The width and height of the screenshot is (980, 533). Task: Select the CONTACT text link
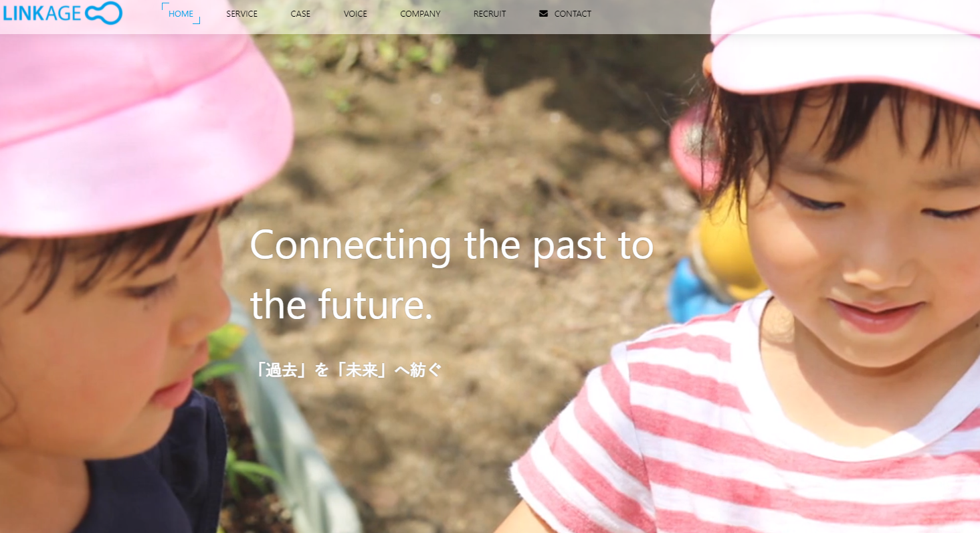pyautogui.click(x=573, y=13)
